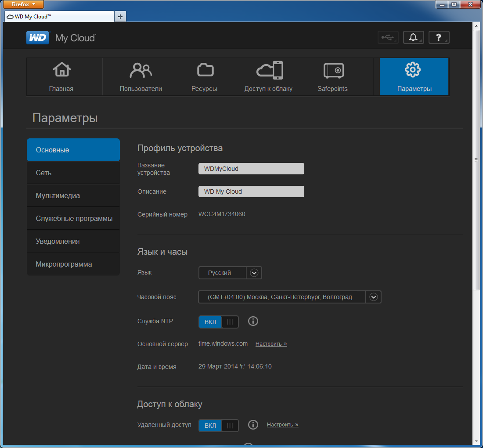This screenshot has width=483, height=448.
Task: Click Настроить link beside time.windows.com
Action: click(271, 344)
